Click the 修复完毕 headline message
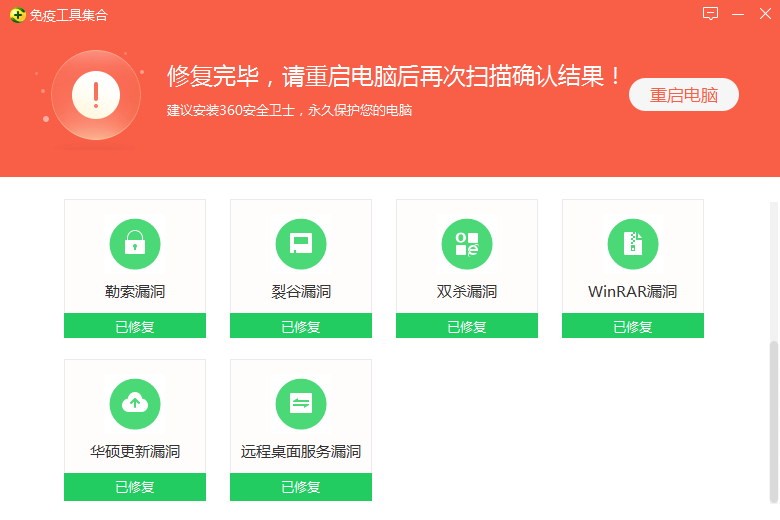The image size is (780, 520). pyautogui.click(x=393, y=76)
